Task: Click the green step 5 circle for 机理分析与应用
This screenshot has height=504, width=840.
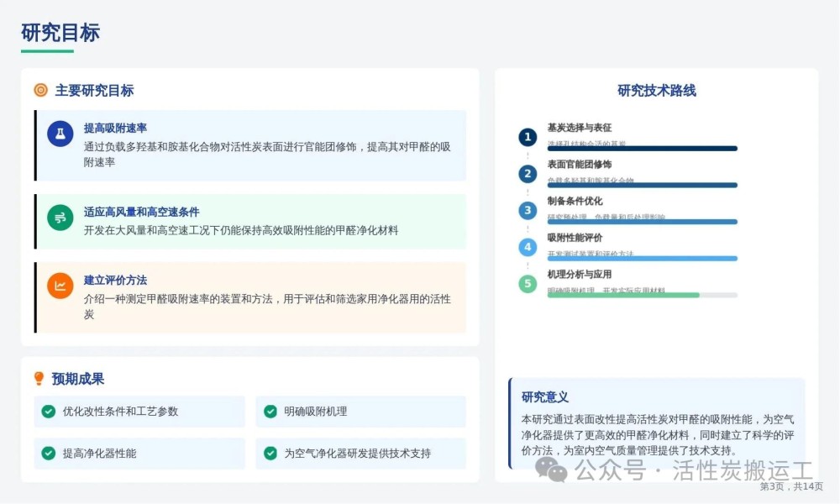Action: coord(528,284)
